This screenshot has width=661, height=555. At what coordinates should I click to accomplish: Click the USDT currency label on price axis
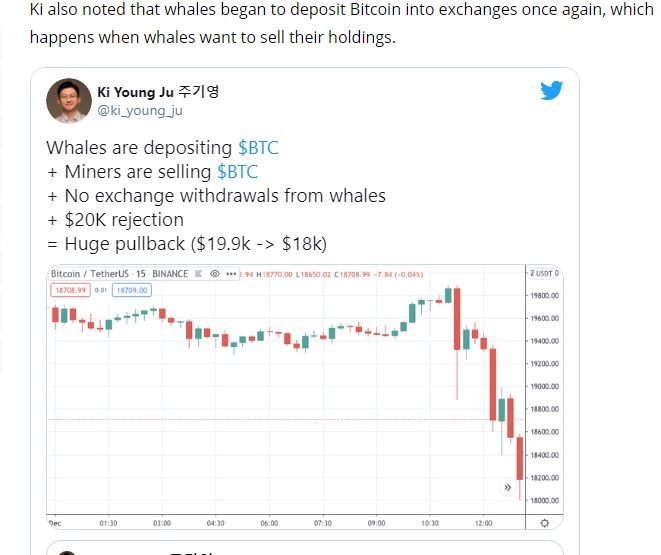pos(547,273)
